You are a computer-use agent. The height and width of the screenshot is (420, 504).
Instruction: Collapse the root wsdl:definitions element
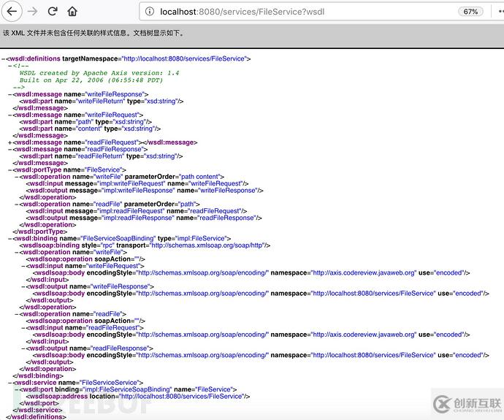pyautogui.click(x=4, y=58)
